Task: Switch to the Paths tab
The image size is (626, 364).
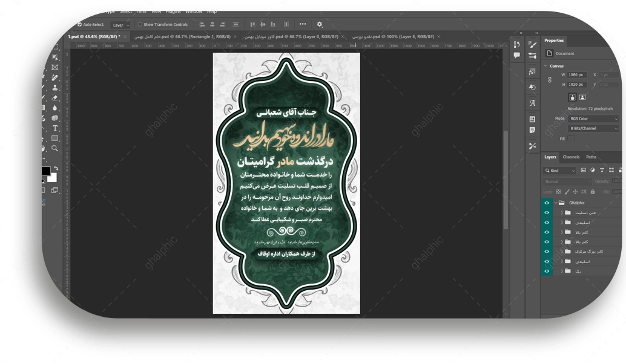Action: [x=591, y=157]
